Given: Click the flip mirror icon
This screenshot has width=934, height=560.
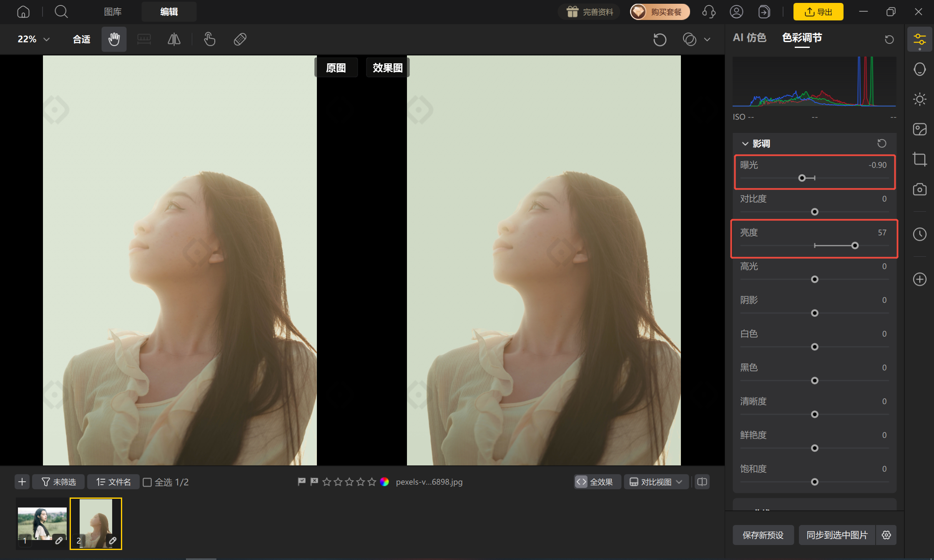Looking at the screenshot, I should coord(174,39).
